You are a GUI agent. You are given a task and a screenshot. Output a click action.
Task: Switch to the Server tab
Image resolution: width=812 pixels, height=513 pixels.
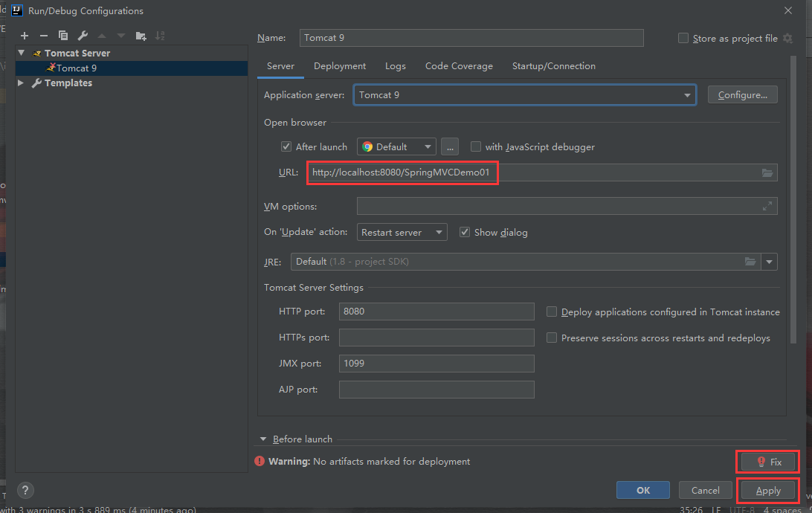pyautogui.click(x=280, y=66)
